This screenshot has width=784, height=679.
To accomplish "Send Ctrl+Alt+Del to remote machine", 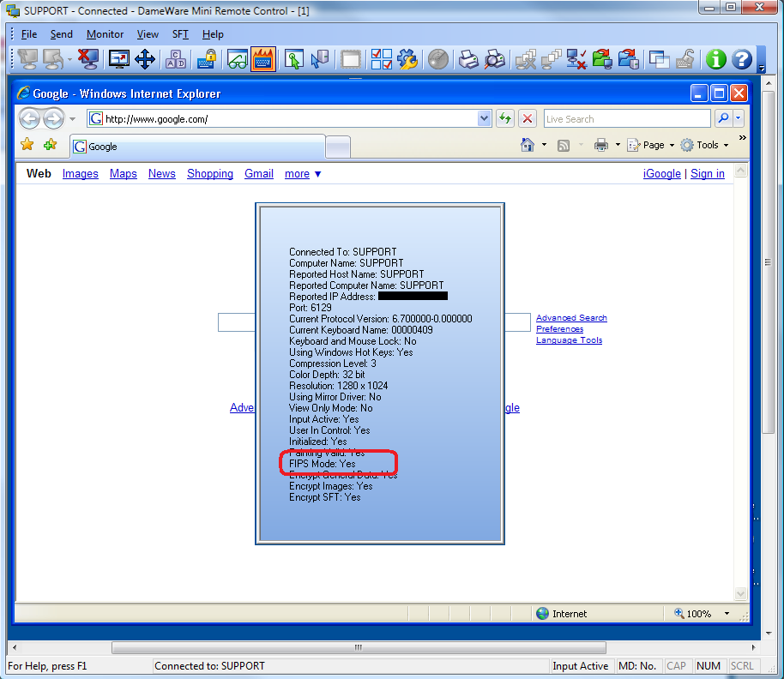I will 175,59.
